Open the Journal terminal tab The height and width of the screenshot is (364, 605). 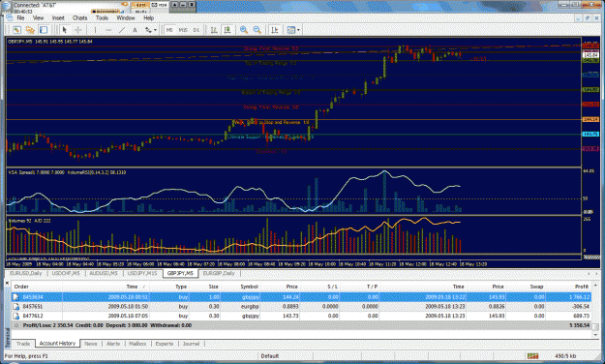click(191, 344)
